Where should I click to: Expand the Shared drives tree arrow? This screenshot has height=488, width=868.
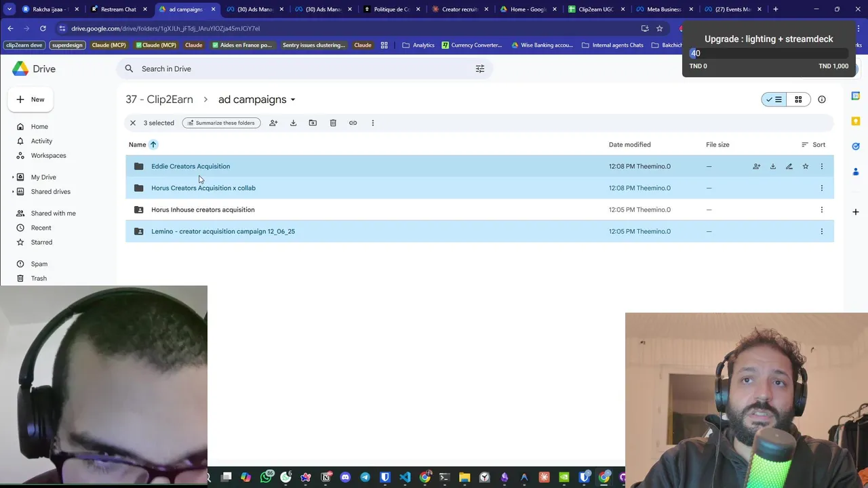click(13, 192)
